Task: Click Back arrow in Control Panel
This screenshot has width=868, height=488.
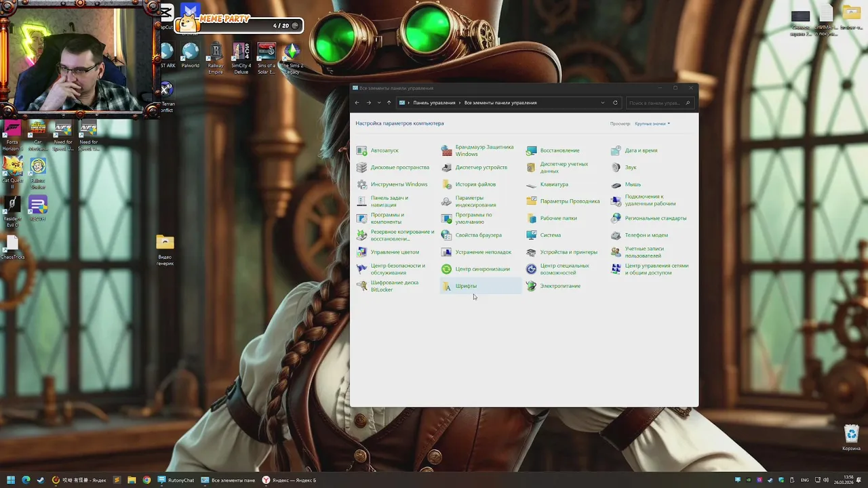Action: point(357,103)
